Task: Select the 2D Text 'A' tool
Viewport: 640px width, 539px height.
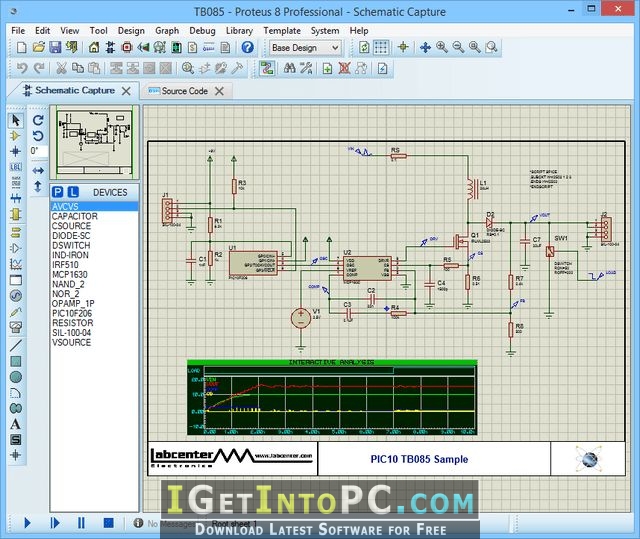Action: pos(16,424)
